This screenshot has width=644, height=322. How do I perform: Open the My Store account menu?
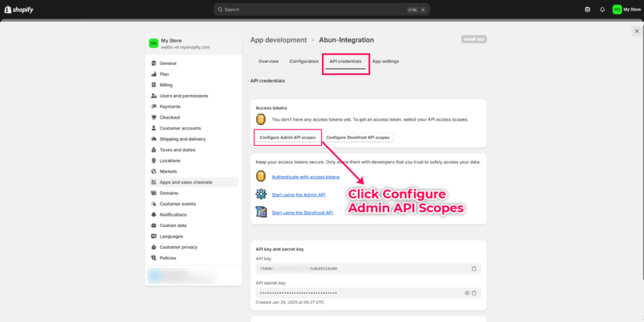[626, 9]
